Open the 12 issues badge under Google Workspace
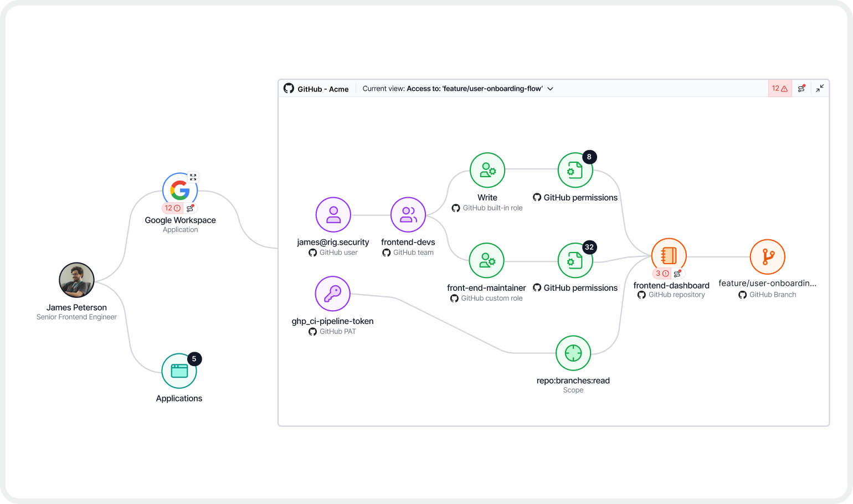853x504 pixels. [173, 208]
